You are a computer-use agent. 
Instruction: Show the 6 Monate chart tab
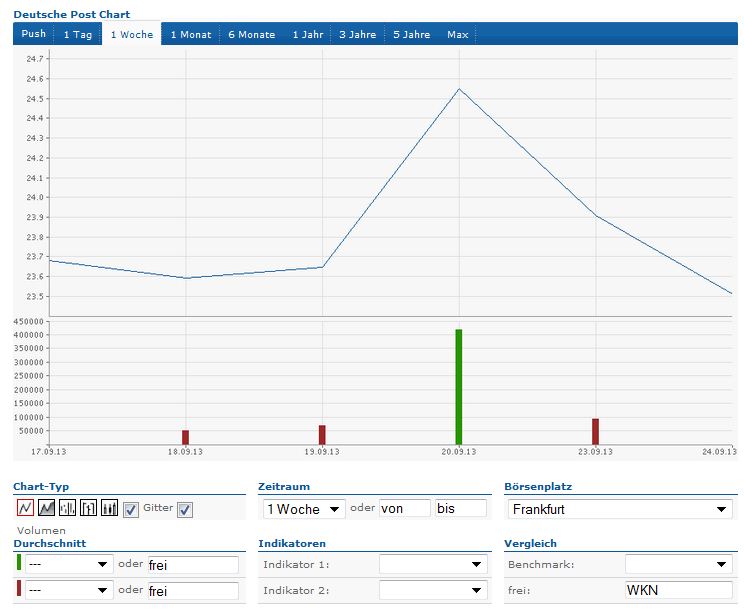252,34
